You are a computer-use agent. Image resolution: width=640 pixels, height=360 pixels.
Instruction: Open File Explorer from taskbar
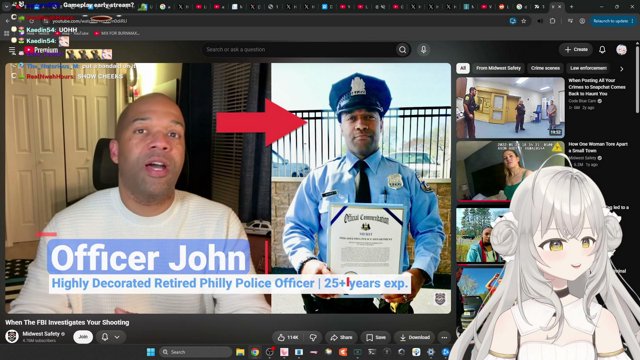point(240,352)
